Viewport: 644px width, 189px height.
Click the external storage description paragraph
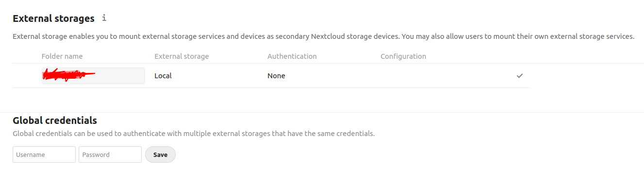(324, 36)
